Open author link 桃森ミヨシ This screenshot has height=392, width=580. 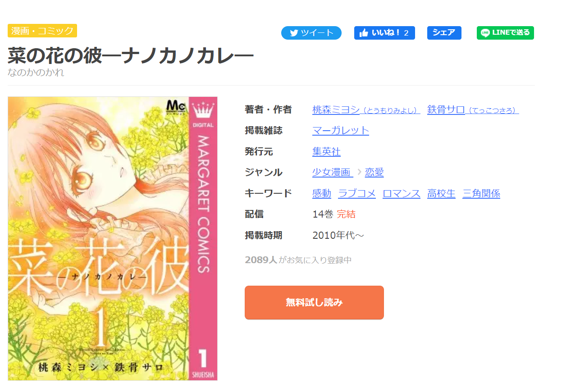[x=366, y=109]
